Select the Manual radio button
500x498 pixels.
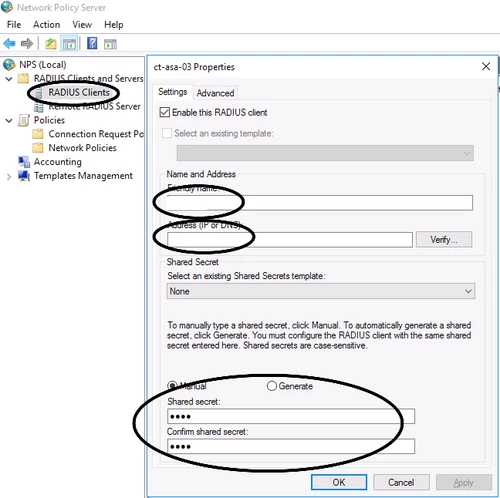(x=172, y=386)
